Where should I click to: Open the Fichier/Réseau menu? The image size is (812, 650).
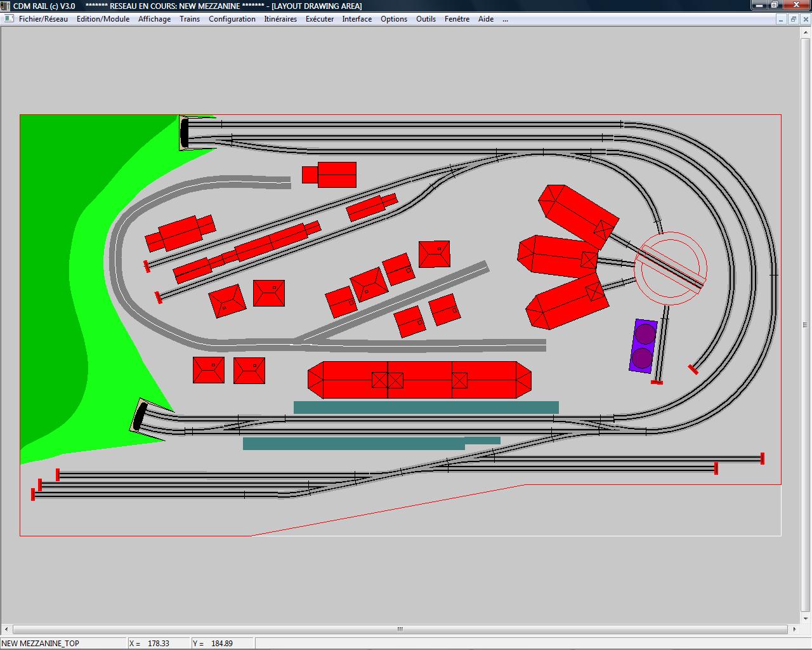pos(43,19)
